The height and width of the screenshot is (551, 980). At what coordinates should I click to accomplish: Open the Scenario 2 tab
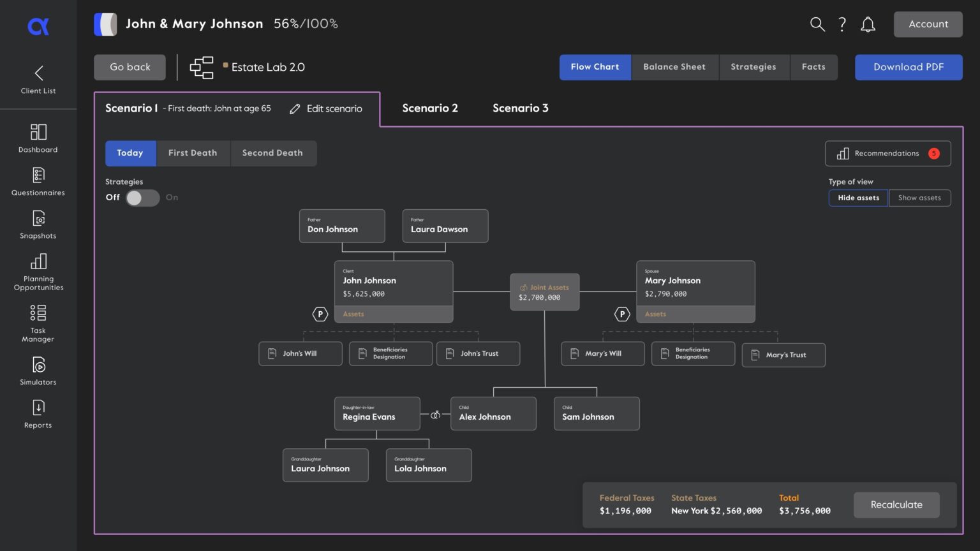click(x=429, y=108)
